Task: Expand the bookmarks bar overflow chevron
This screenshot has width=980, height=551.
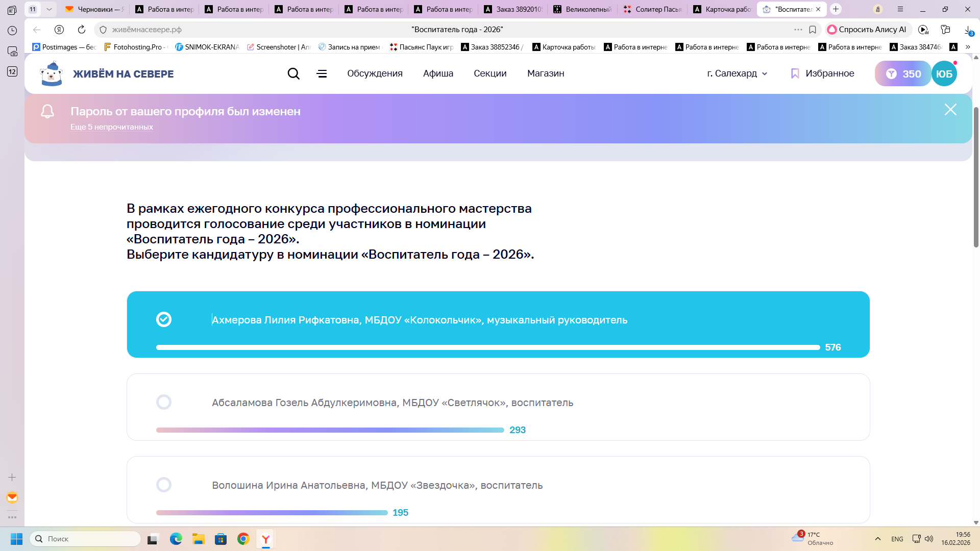Action: point(968,47)
